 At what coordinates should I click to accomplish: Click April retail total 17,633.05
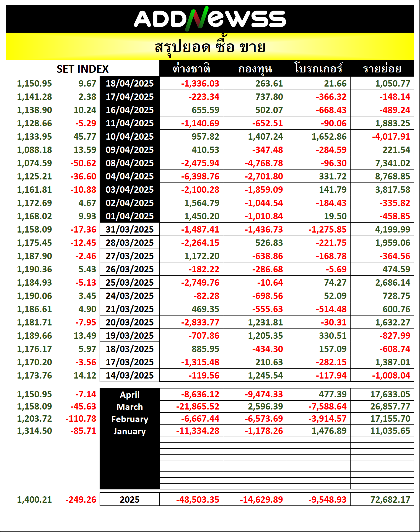point(390,394)
